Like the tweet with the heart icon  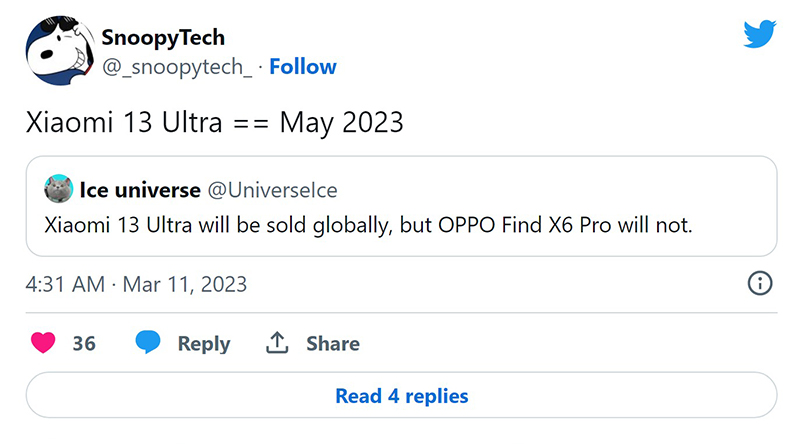(43, 342)
